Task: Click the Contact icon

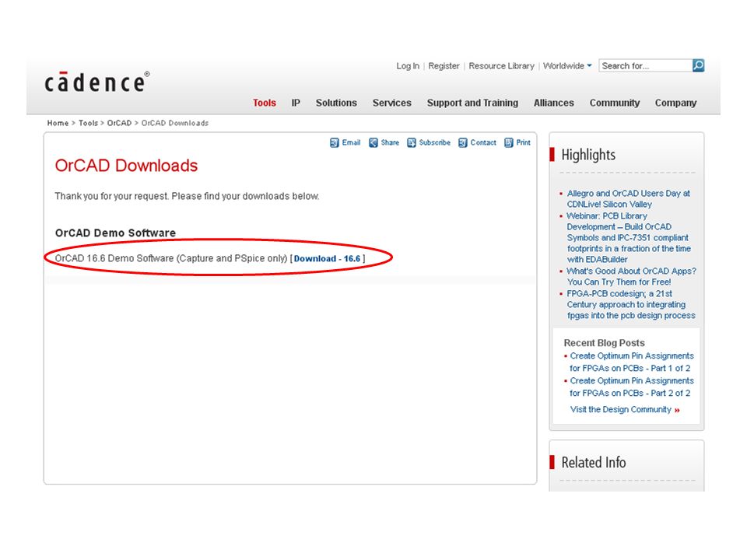Action: 462,142
